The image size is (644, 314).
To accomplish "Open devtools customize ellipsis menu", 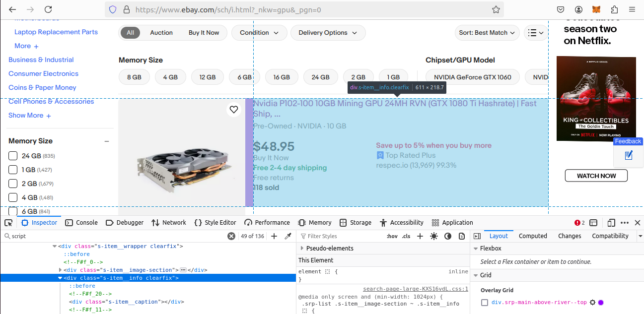I will [x=625, y=223].
